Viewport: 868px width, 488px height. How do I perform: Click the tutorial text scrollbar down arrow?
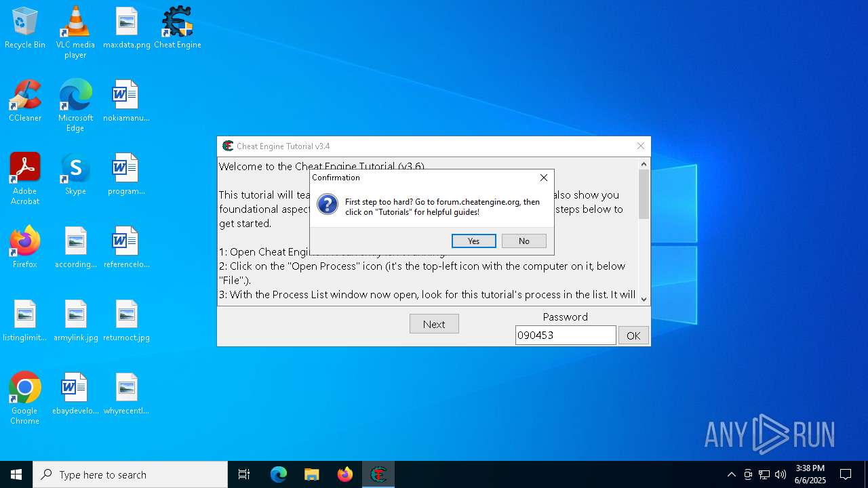click(x=644, y=300)
